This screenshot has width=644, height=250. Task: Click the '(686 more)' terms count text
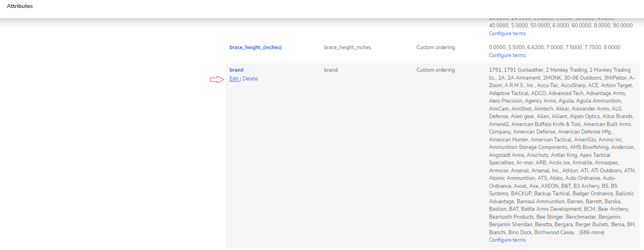coord(592,233)
